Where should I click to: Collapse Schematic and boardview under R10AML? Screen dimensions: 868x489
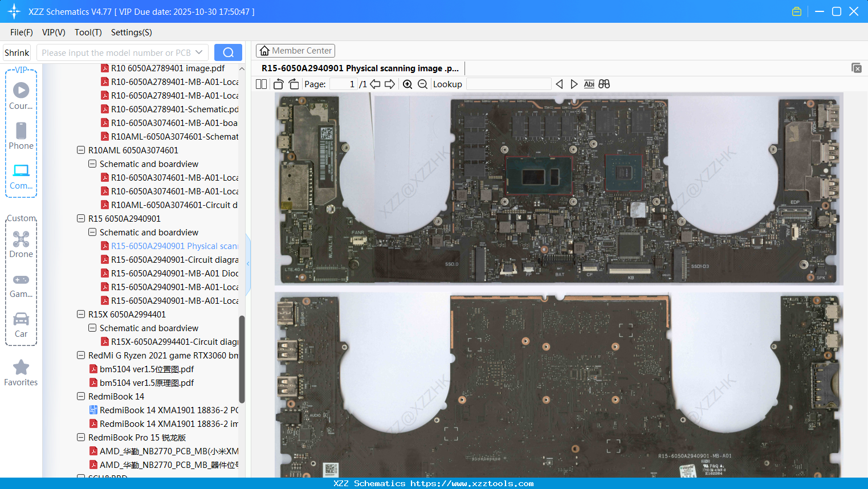[x=92, y=164]
